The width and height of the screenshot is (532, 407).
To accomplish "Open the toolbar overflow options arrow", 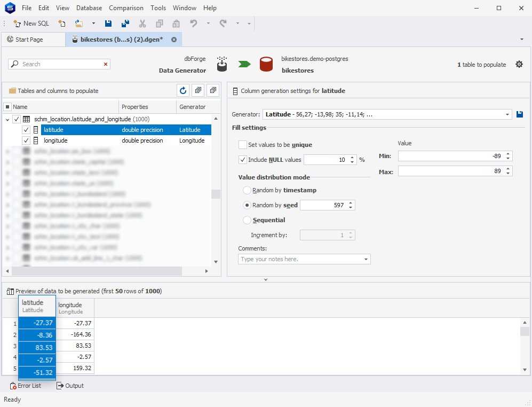I will 249,24.
